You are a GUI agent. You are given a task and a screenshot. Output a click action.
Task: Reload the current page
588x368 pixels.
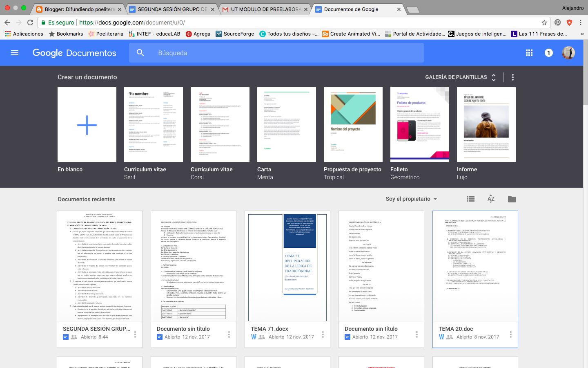[x=30, y=22]
